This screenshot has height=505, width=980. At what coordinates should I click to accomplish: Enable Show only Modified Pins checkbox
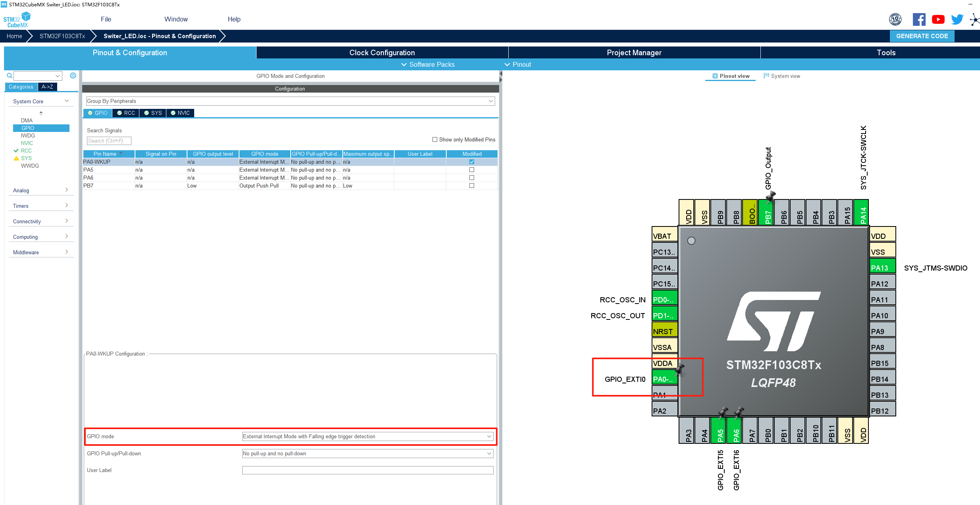tap(435, 139)
